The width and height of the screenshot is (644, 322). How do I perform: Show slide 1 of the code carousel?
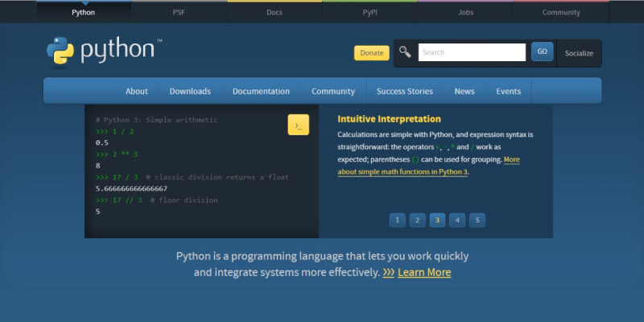[x=397, y=220]
